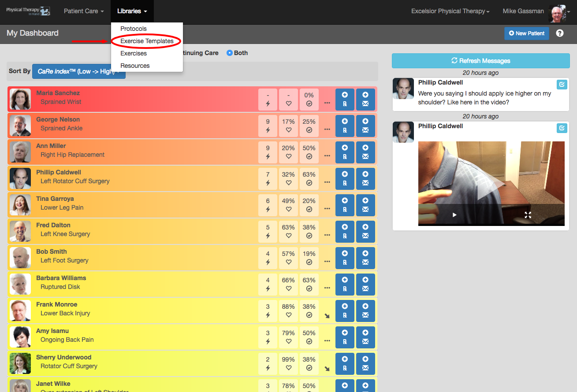
Task: Add prescription for Tina Garroya
Action: click(x=345, y=205)
